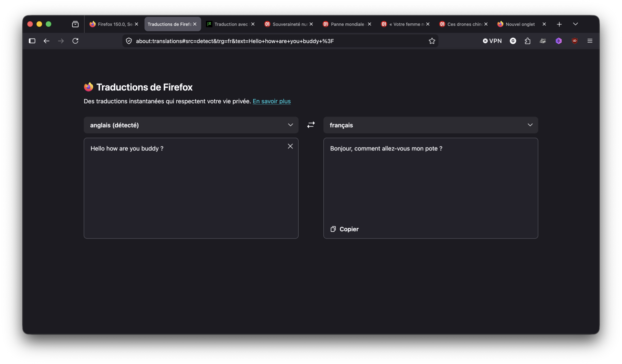
Task: Go back to previous page
Action: [x=46, y=41]
